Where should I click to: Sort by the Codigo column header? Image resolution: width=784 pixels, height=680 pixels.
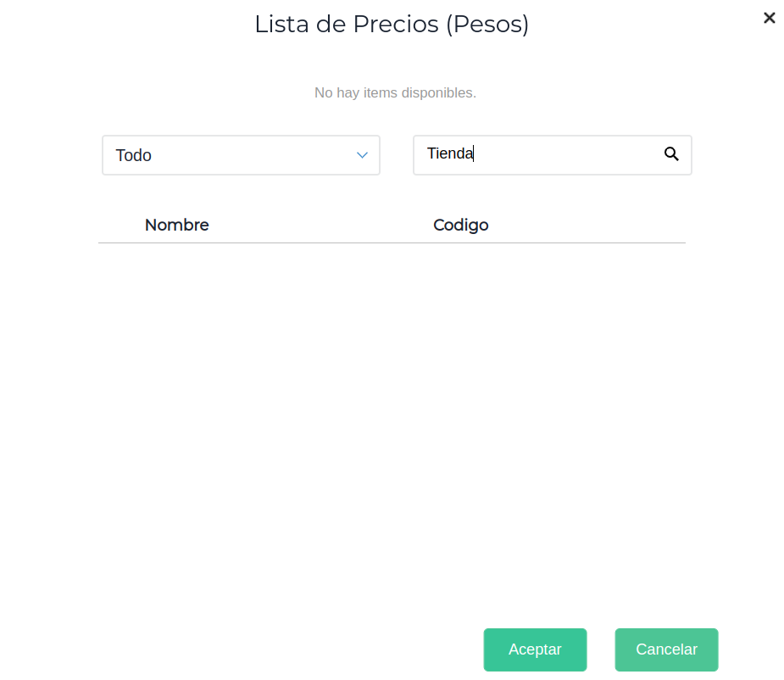pyautogui.click(x=460, y=225)
